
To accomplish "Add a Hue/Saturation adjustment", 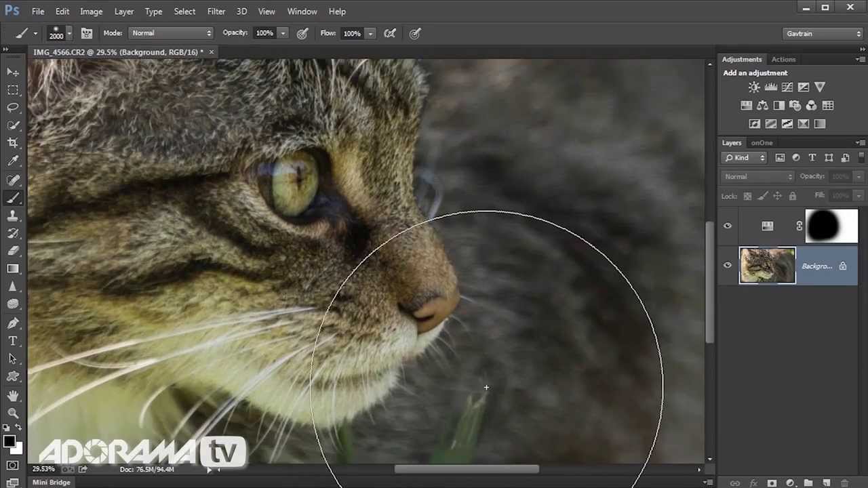I will coord(747,105).
